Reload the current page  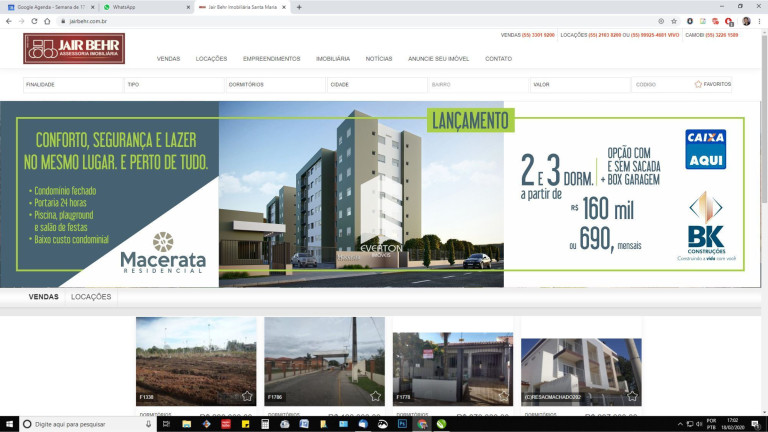click(34, 21)
